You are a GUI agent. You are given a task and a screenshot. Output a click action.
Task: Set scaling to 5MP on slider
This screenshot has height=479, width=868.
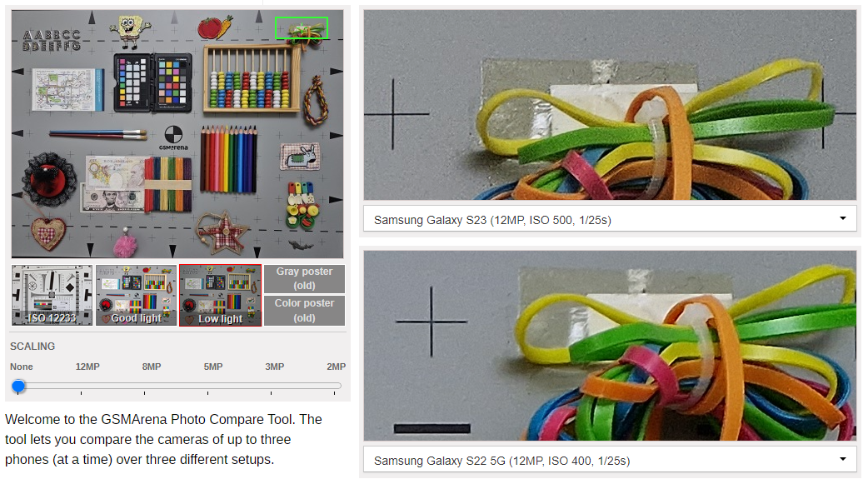tap(207, 386)
